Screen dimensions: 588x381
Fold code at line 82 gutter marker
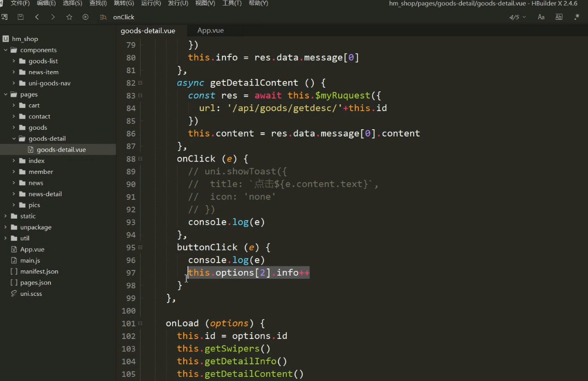140,83
